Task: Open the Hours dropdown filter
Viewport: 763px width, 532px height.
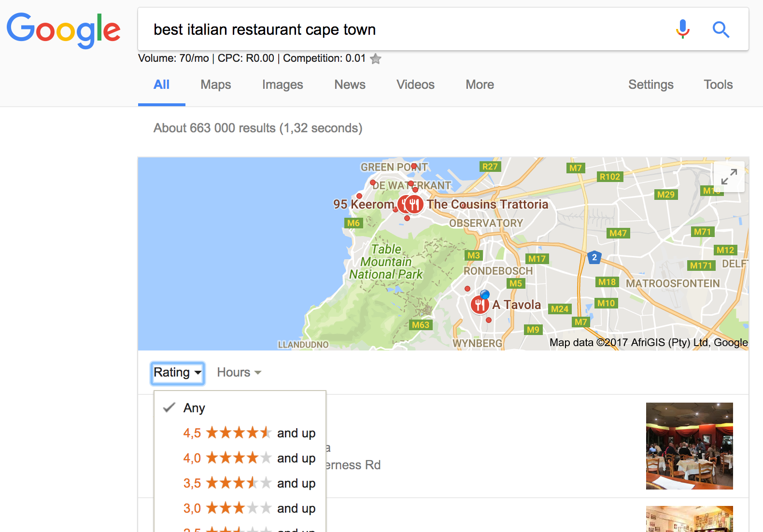Action: 239,373
